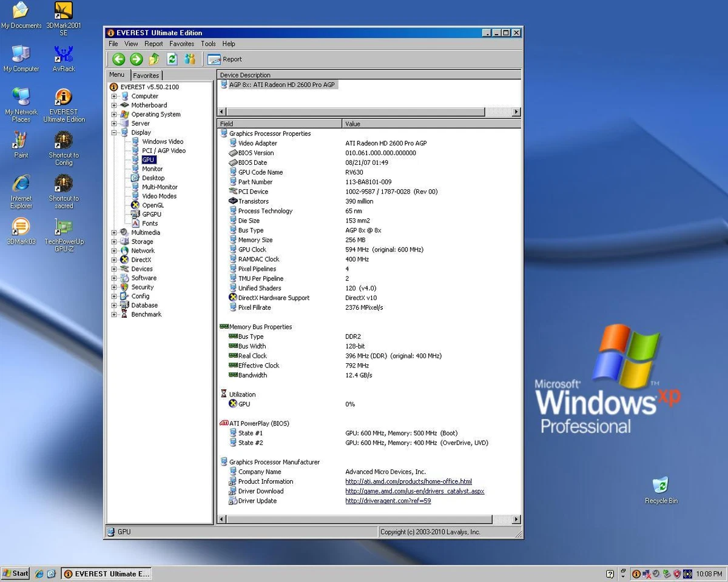Image resolution: width=728 pixels, height=582 pixels.
Task: Select the Monitor tree item
Action: [x=152, y=169]
